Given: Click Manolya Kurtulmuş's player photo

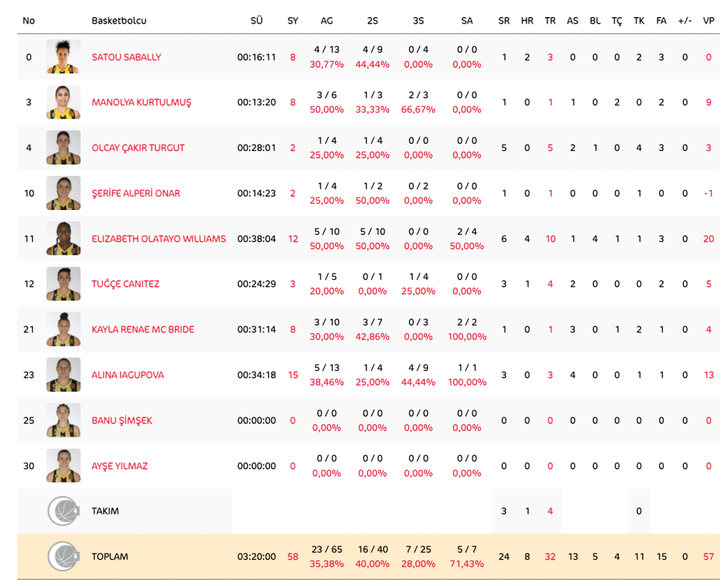Looking at the screenshot, I should [x=63, y=103].
